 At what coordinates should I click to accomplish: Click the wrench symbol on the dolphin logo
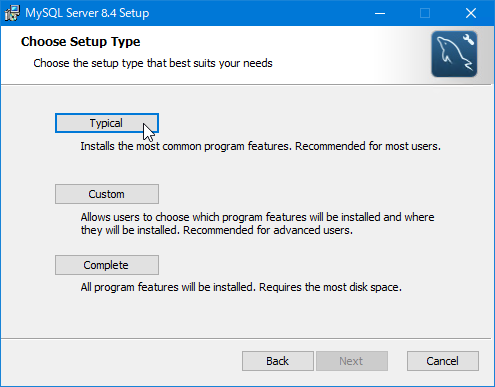click(468, 39)
